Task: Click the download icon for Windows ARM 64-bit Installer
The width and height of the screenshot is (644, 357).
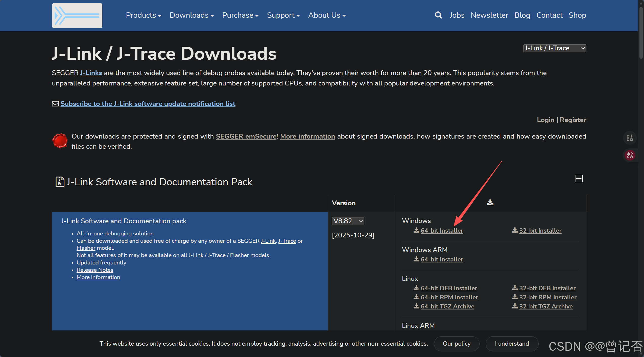Action: click(x=416, y=259)
